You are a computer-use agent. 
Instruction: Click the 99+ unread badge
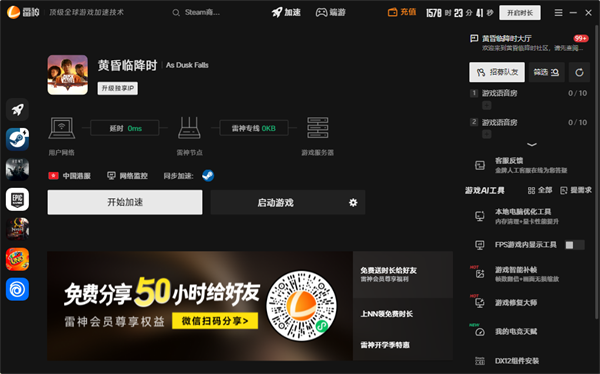tap(581, 38)
